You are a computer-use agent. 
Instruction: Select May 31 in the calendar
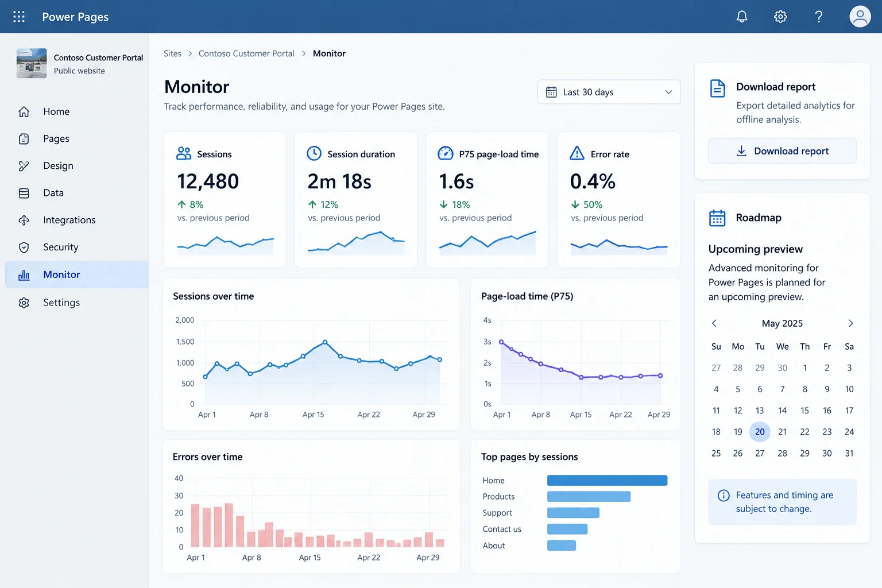[x=849, y=454]
